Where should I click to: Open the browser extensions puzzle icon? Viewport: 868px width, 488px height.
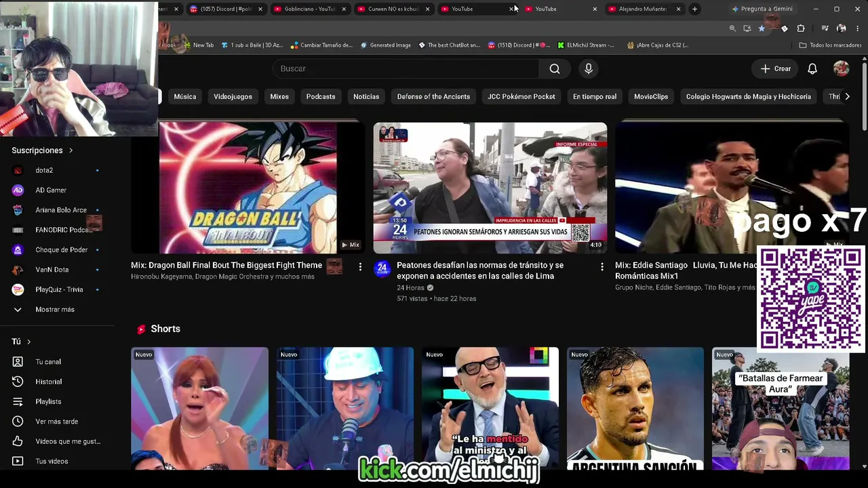801,28
